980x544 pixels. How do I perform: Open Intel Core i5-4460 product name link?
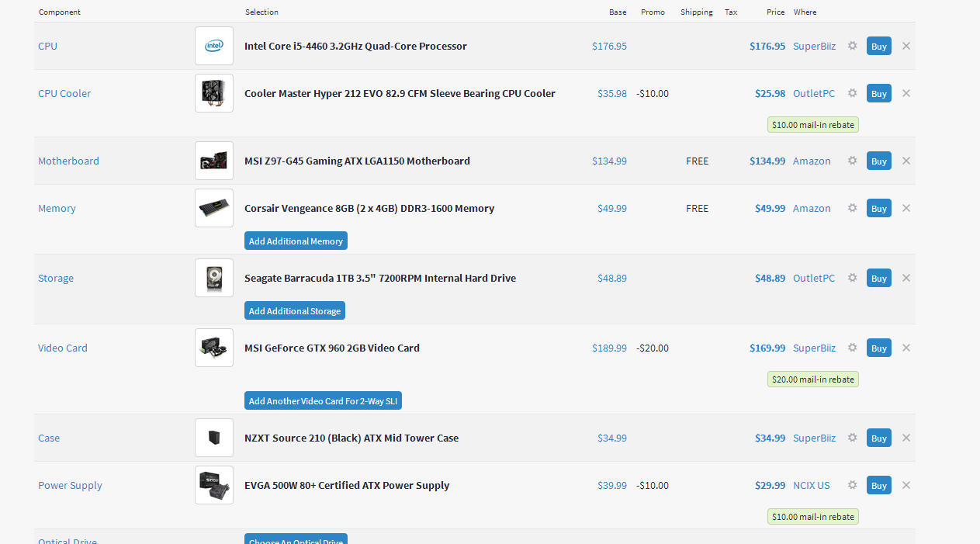tap(355, 46)
